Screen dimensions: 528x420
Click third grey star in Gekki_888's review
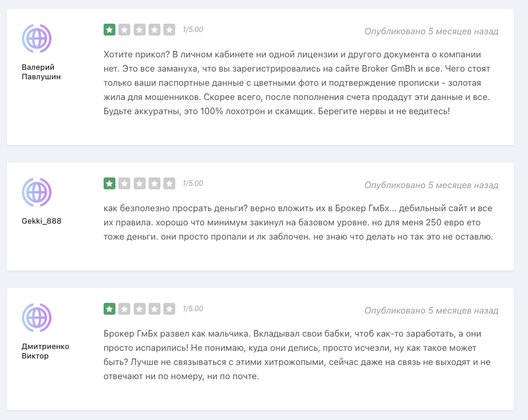click(x=140, y=183)
